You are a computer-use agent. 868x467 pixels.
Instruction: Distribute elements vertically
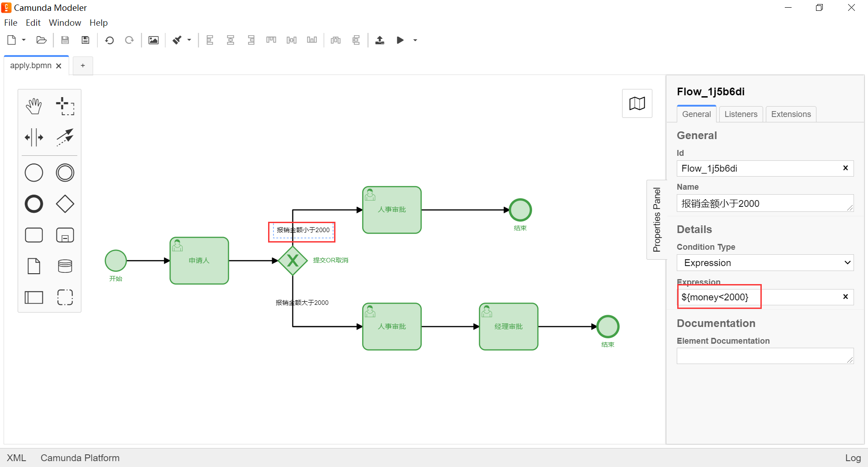click(x=356, y=40)
